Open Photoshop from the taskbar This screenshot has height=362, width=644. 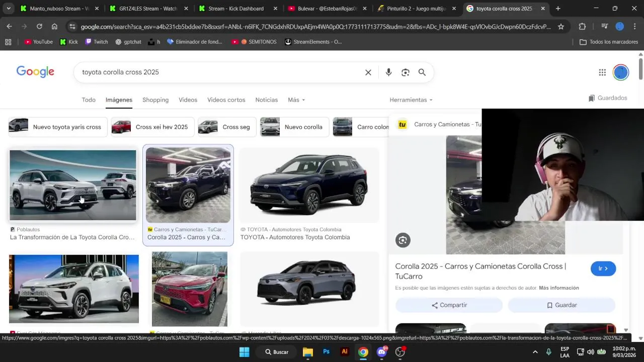[x=326, y=352]
